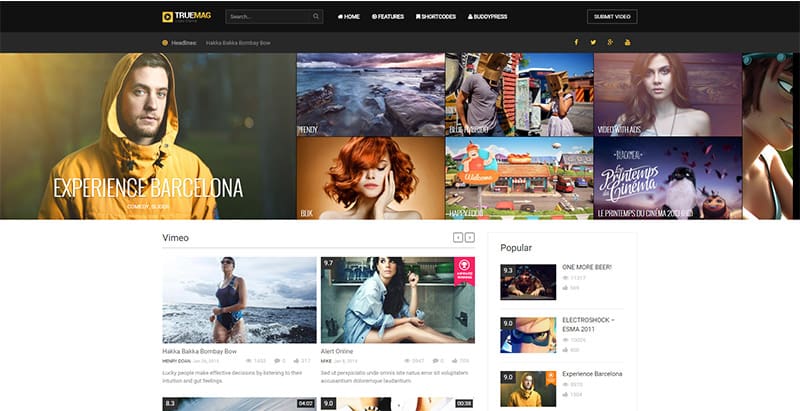This screenshot has width=800, height=411.
Task: Open the Blik redhead tile
Action: point(370,178)
